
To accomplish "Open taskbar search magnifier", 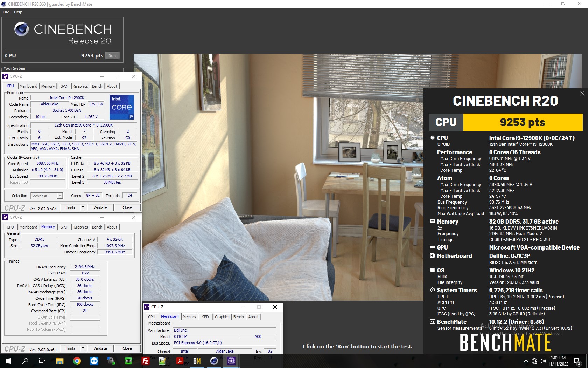I will click(25, 361).
